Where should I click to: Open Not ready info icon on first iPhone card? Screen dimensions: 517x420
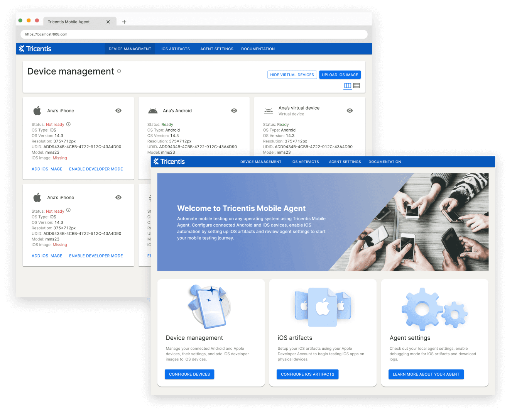68,124
